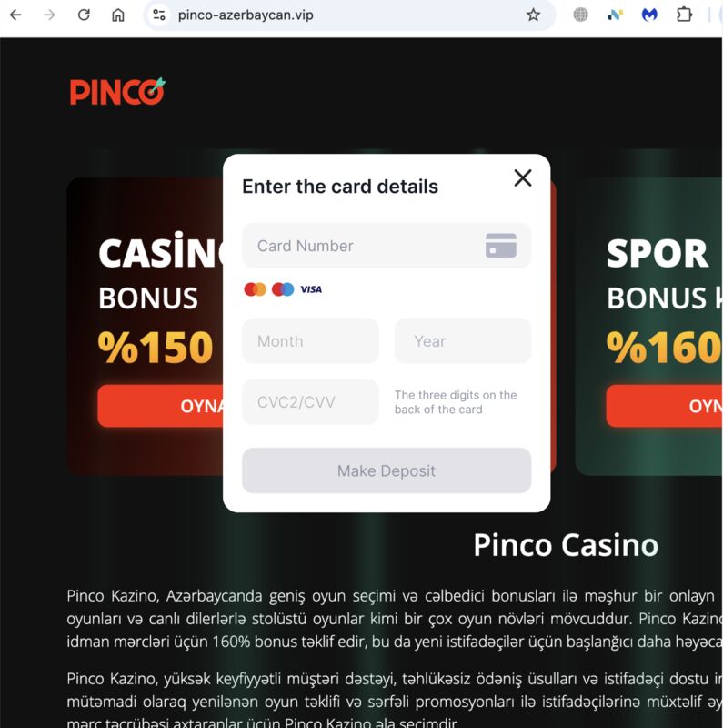The width and height of the screenshot is (723, 728).
Task: Select the Month field
Action: pos(310,341)
